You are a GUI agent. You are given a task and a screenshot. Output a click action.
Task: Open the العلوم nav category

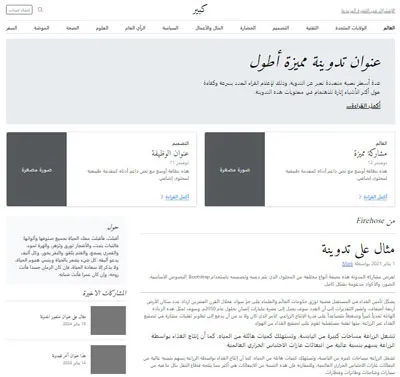tap(102, 28)
